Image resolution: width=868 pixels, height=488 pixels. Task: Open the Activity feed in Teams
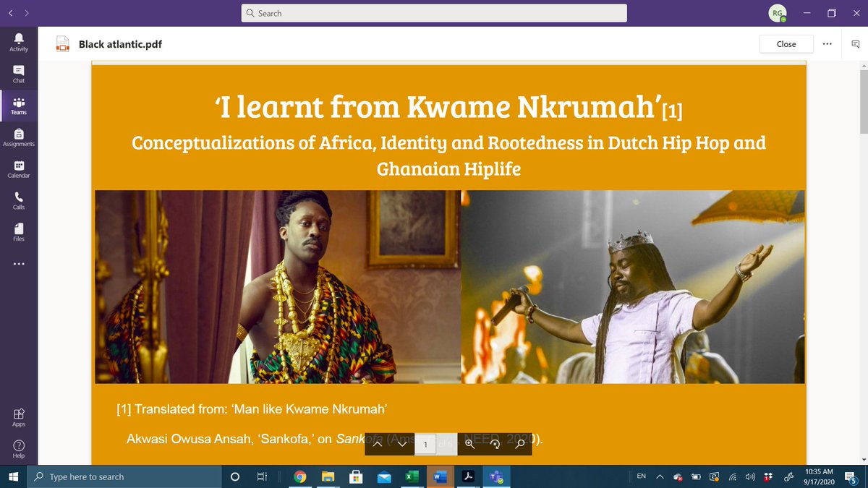[19, 42]
